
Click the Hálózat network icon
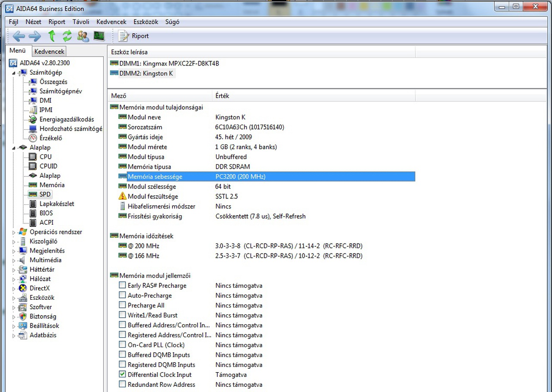23,279
